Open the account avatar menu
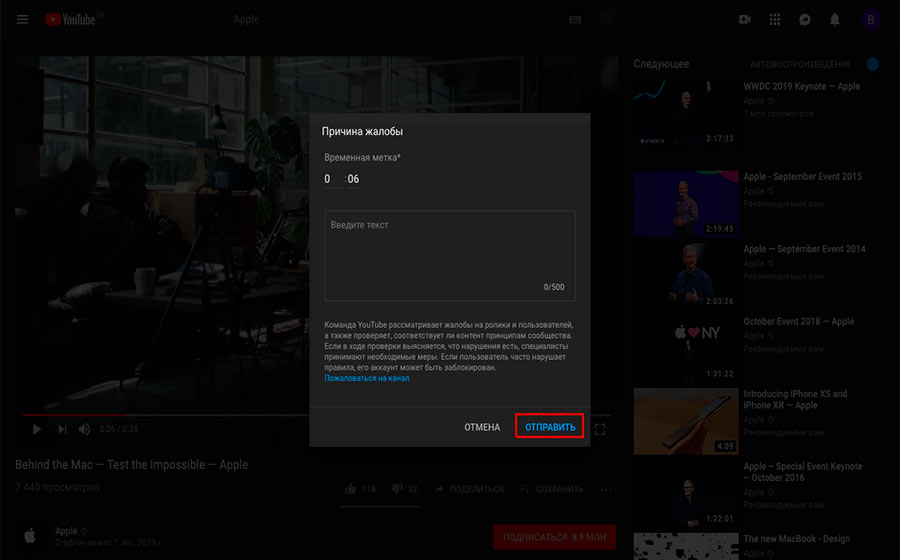Viewport: 900px width, 560px height. [870, 20]
